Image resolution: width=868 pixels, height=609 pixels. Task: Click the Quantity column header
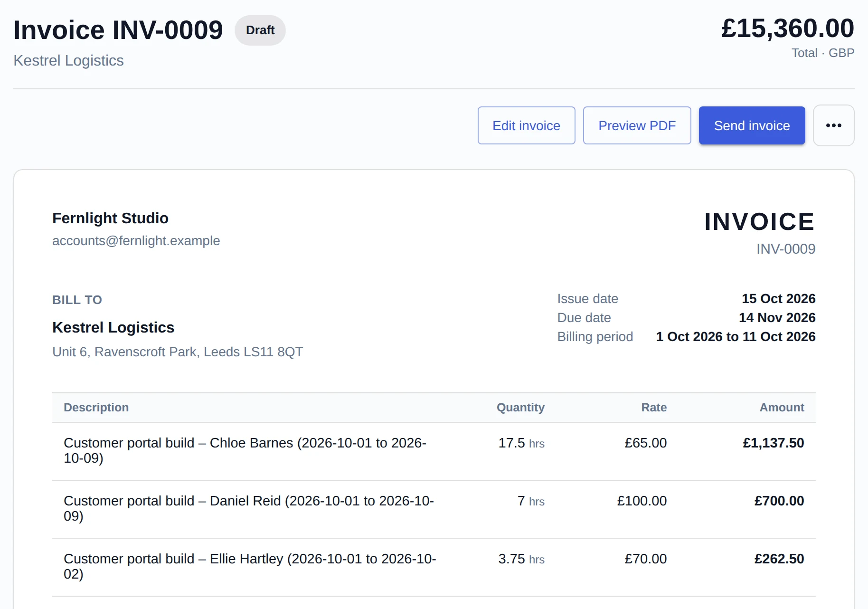(x=520, y=408)
